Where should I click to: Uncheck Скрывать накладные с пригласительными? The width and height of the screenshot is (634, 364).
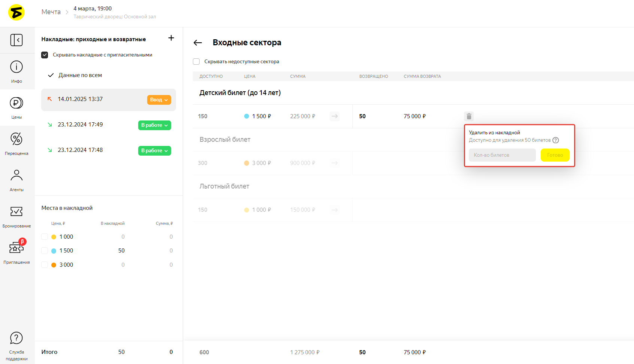tap(45, 55)
